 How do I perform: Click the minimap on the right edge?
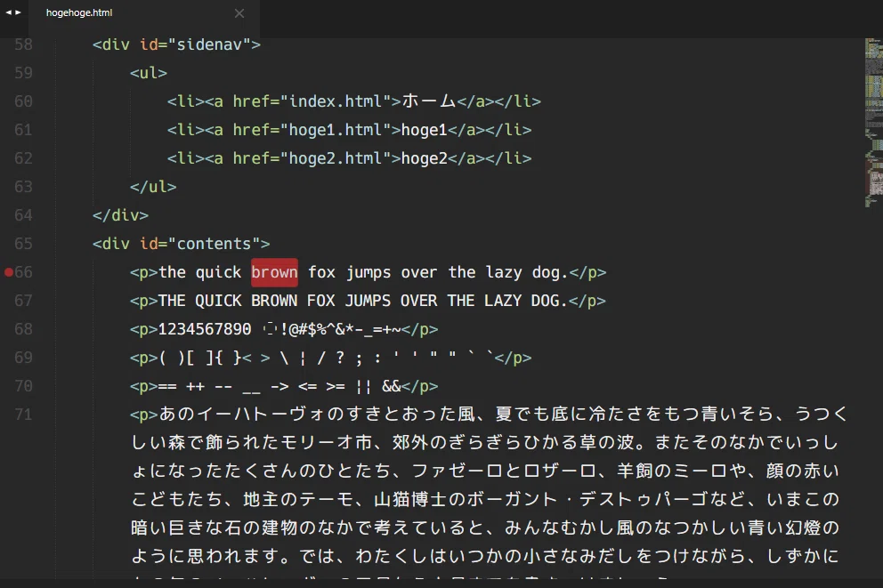click(873, 123)
